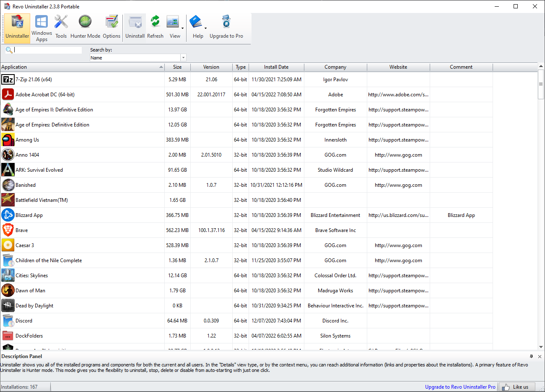Focus the application search field
Viewport: 545px width, 392px height.
pyautogui.click(x=48, y=50)
